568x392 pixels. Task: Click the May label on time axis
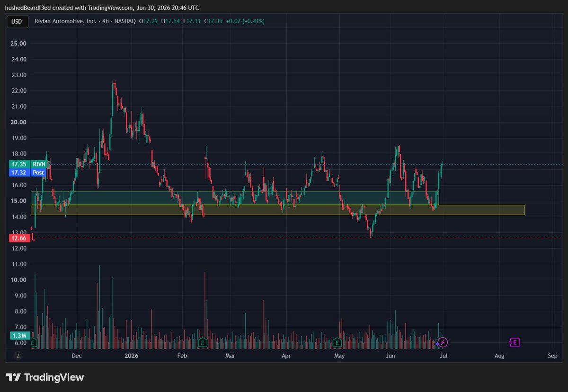[339, 356]
